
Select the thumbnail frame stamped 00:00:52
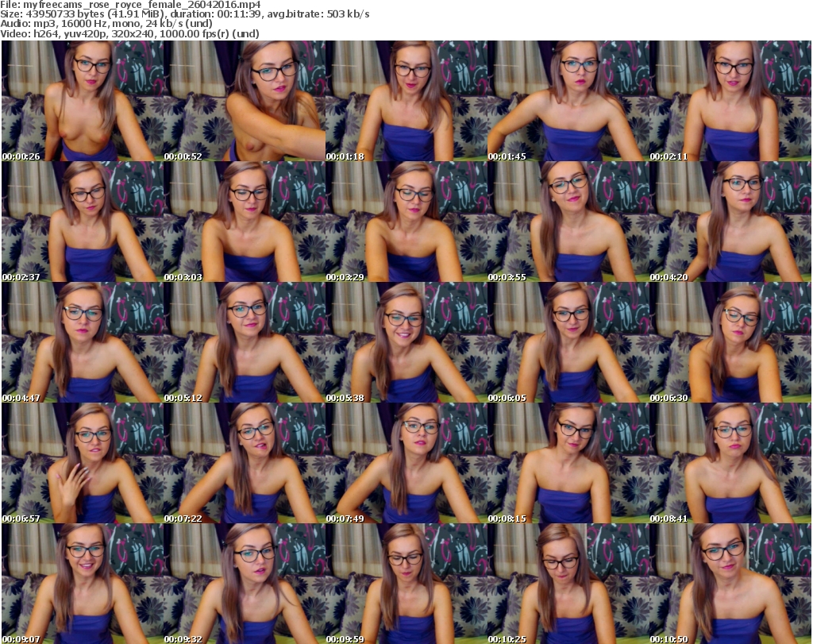coord(245,101)
